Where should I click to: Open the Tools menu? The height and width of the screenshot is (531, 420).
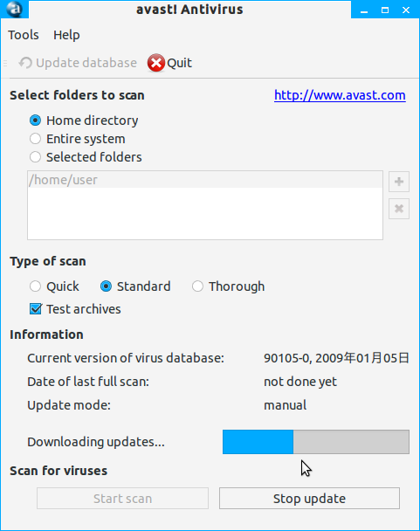pyautogui.click(x=24, y=35)
